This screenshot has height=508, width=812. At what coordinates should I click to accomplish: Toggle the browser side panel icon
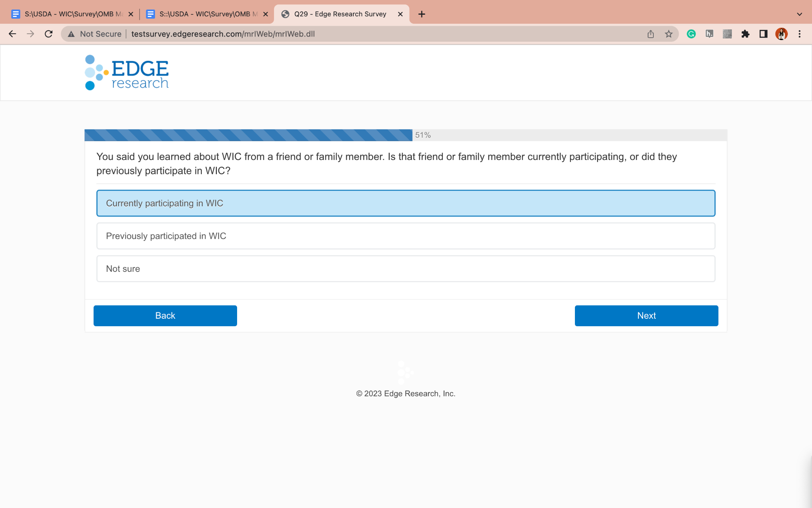click(763, 34)
